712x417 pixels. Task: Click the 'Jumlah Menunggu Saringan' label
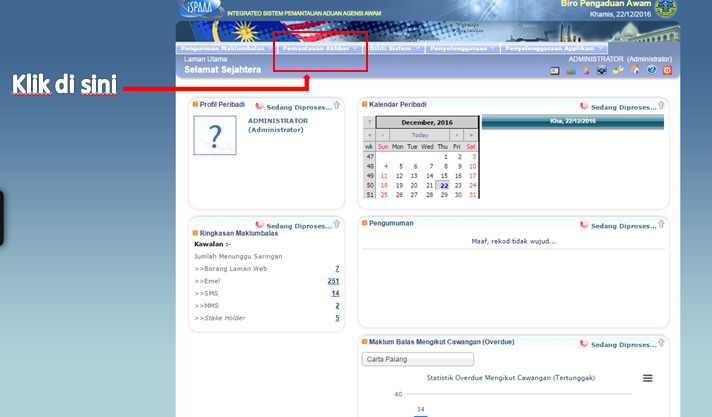tap(238, 256)
